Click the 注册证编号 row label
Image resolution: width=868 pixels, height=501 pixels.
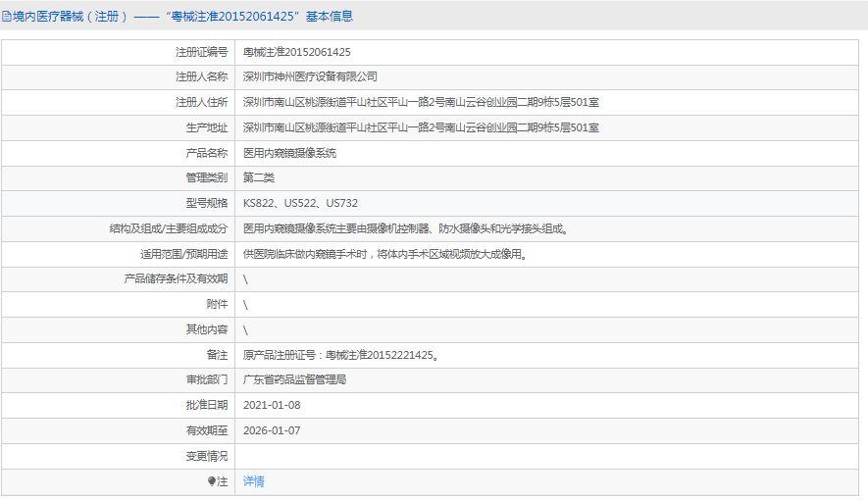pyautogui.click(x=201, y=52)
